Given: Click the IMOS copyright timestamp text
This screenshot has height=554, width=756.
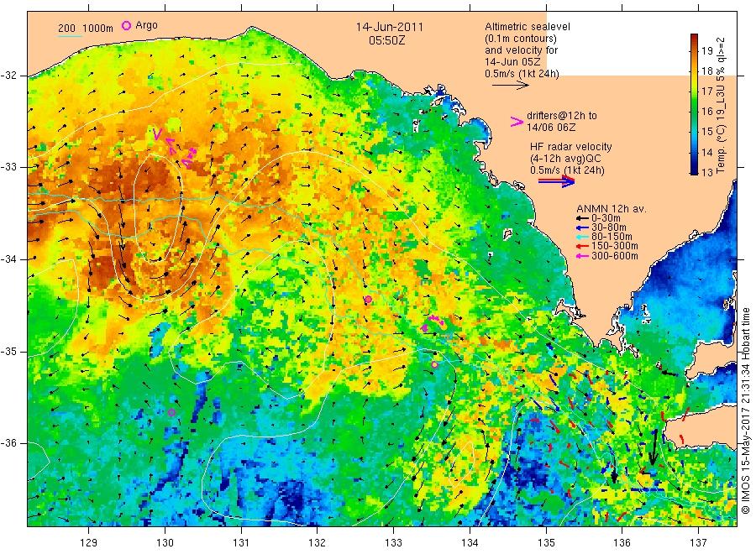Looking at the screenshot, I should click(745, 411).
